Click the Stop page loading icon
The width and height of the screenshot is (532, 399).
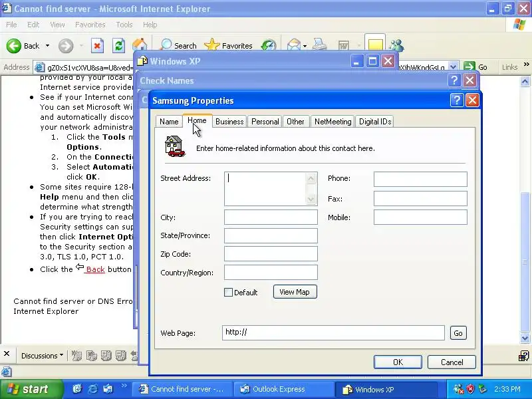pos(97,46)
